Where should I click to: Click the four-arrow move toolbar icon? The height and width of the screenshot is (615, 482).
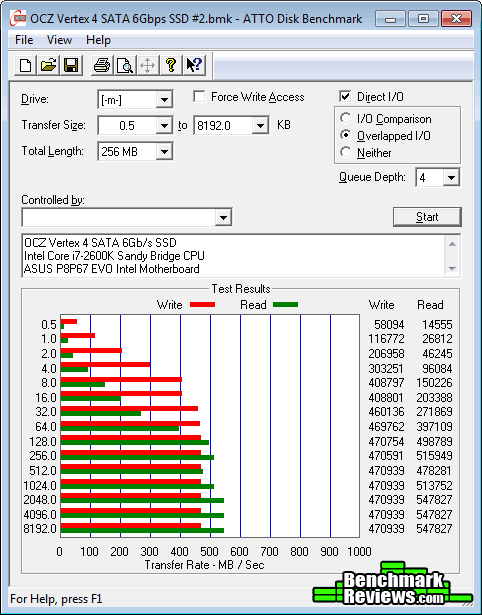click(147, 65)
